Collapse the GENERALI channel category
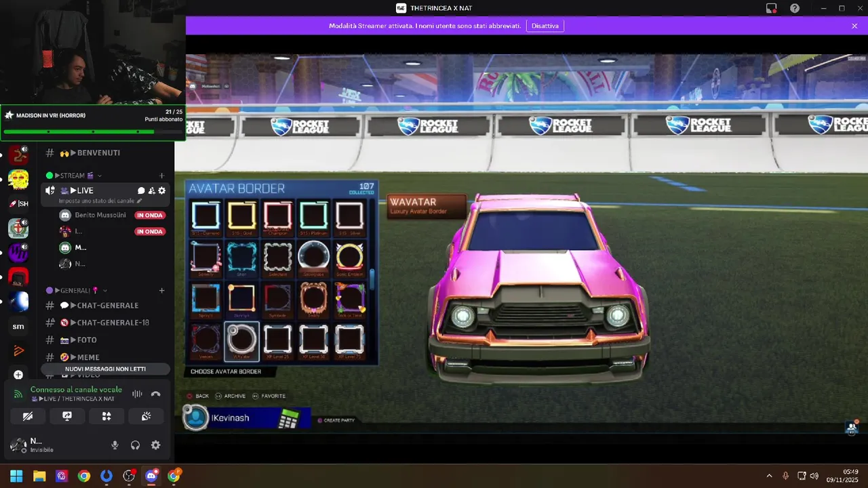This screenshot has width=868, height=488. click(77, 290)
